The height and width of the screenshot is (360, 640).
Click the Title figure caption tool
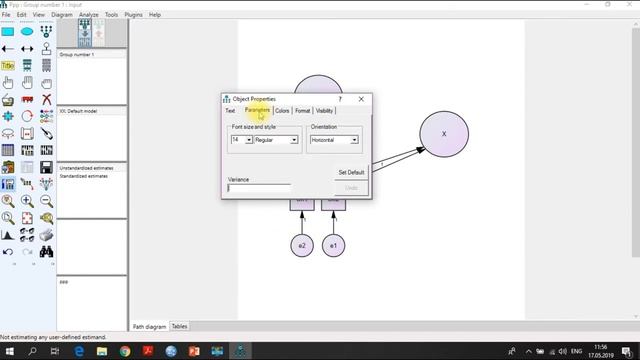(x=8, y=66)
